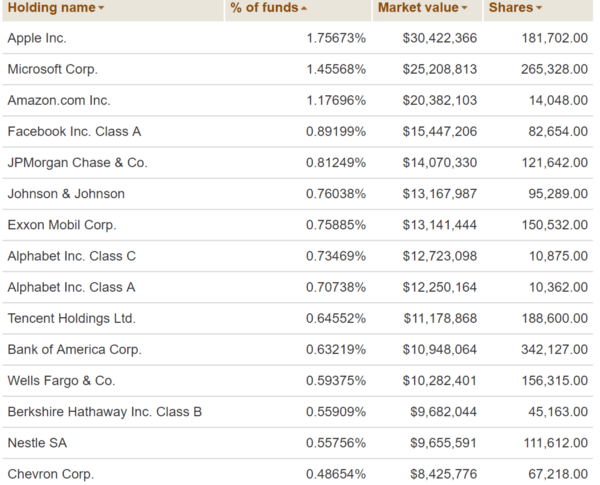Select the 0.70738% fund percentage cell

(336, 287)
